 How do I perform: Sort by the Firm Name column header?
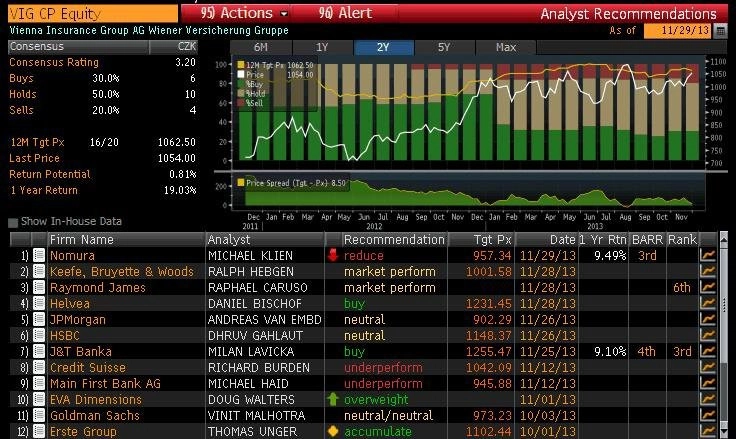coord(126,240)
